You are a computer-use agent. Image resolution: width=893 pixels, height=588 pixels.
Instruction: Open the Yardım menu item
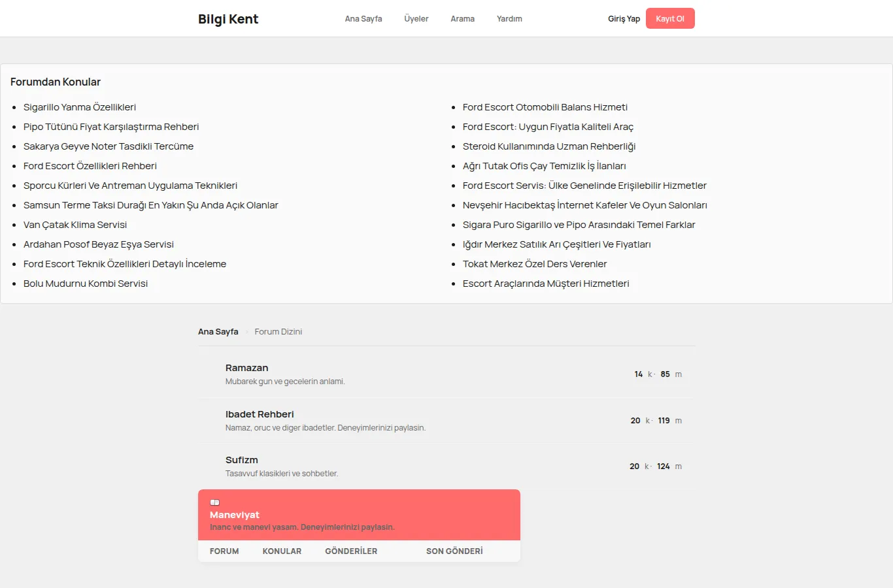509,19
